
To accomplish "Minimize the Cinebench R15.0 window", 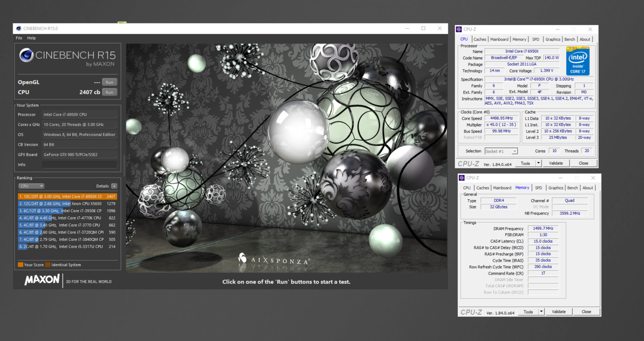I will pyautogui.click(x=406, y=29).
